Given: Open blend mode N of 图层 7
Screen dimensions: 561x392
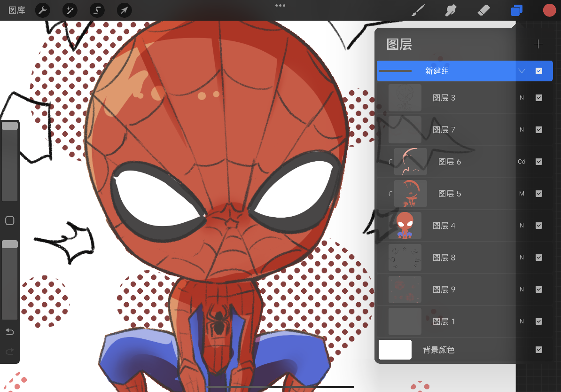Looking at the screenshot, I should tap(522, 130).
